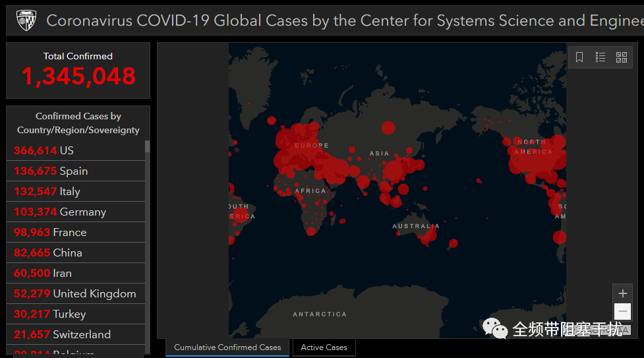The image size is (644, 358).
Task: Zoom in with the plus button
Action: tap(623, 293)
